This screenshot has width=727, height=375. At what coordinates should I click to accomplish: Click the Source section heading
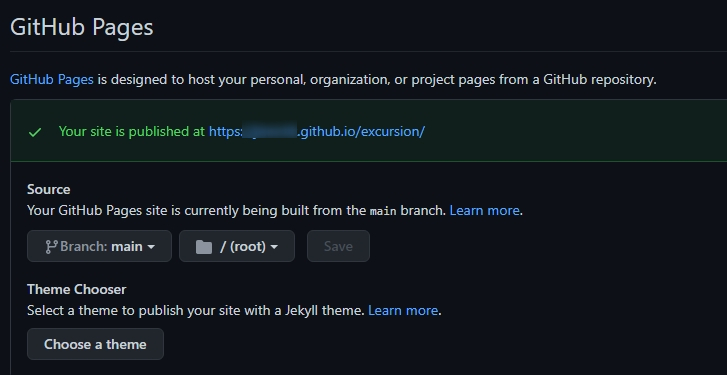pyautogui.click(x=49, y=189)
